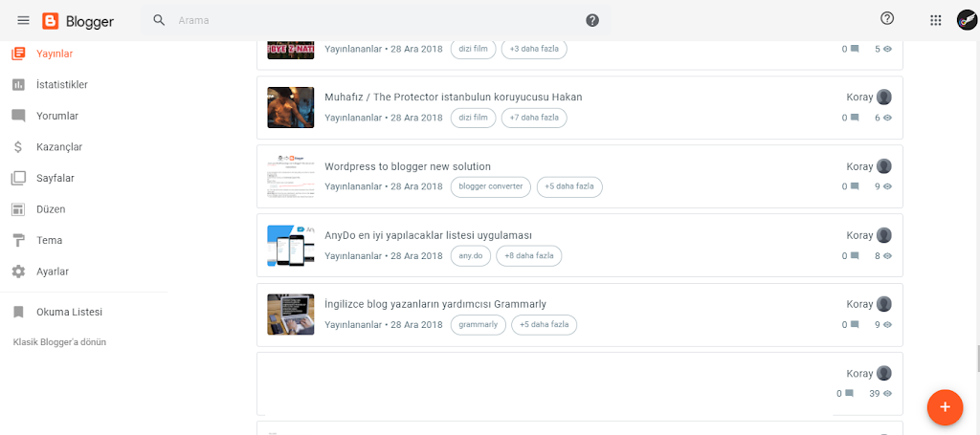Open Yorumlar in the sidebar
Viewport: 980px width, 435px height.
57,116
